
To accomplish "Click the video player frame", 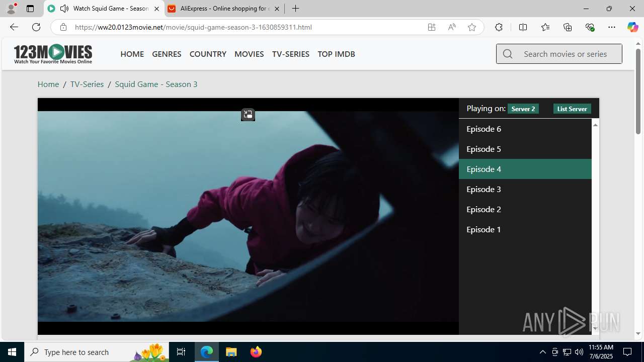I will tap(248, 216).
